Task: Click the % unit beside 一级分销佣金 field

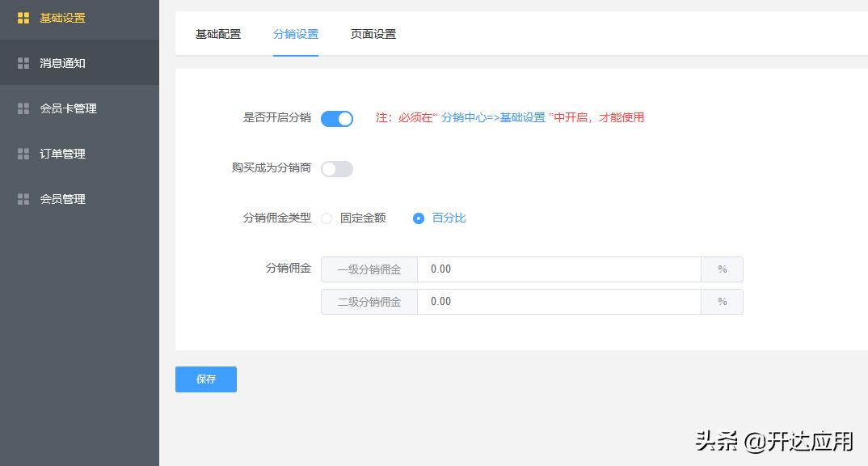Action: [722, 269]
